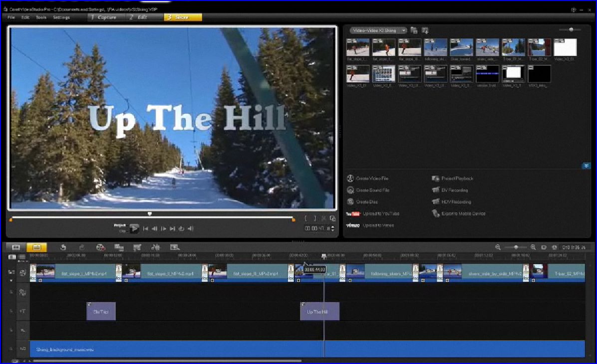Open the Sound Mixer icon
The image size is (597, 364).
155,248
